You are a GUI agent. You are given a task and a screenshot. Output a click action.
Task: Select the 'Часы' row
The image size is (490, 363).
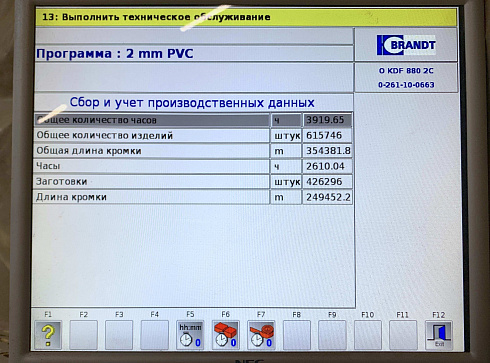coord(193,166)
